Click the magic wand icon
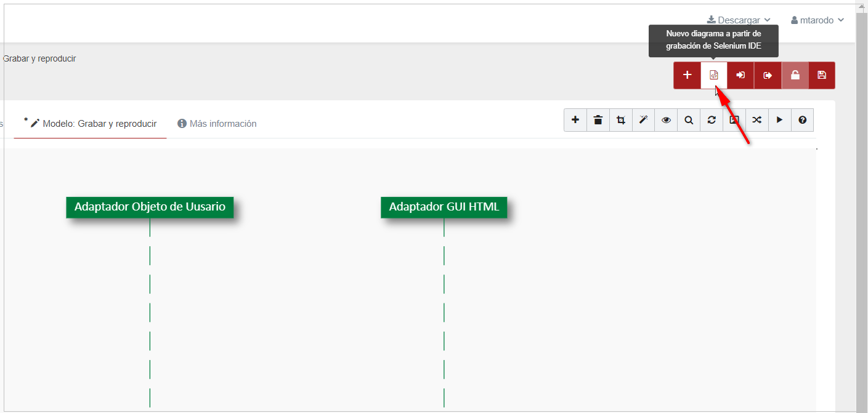868x413 pixels. coord(643,120)
